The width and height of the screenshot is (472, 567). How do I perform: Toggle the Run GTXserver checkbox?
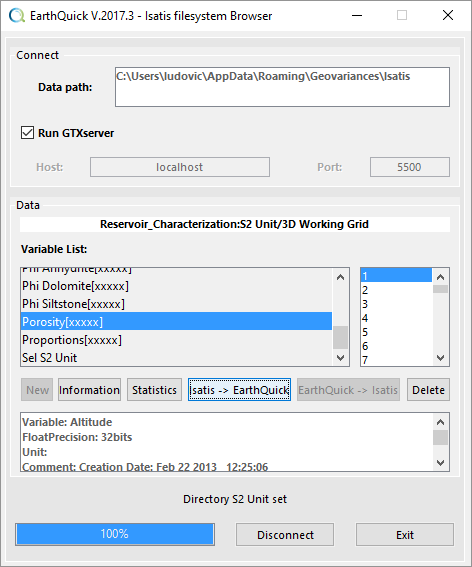tap(27, 133)
